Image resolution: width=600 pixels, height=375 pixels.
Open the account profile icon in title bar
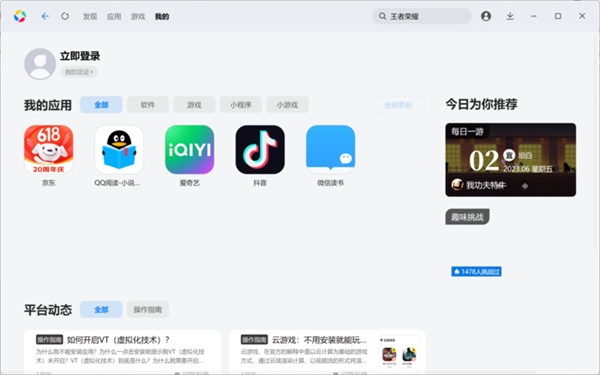[486, 16]
